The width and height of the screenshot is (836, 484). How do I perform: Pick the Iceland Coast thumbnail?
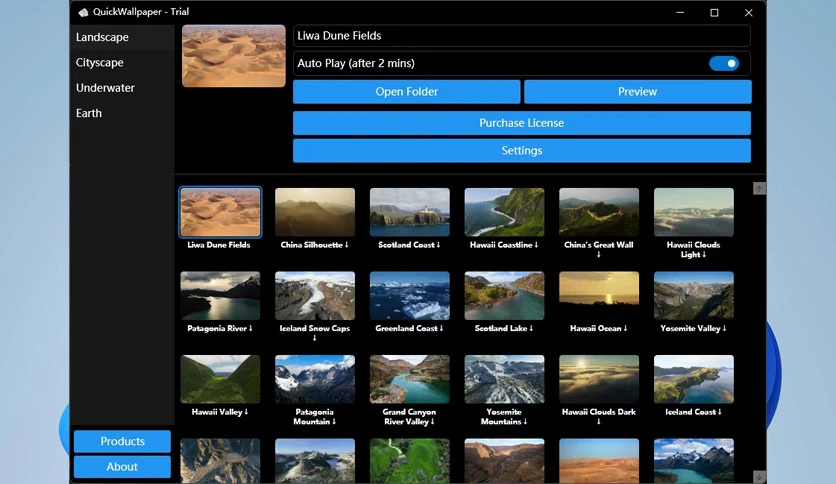pos(694,380)
